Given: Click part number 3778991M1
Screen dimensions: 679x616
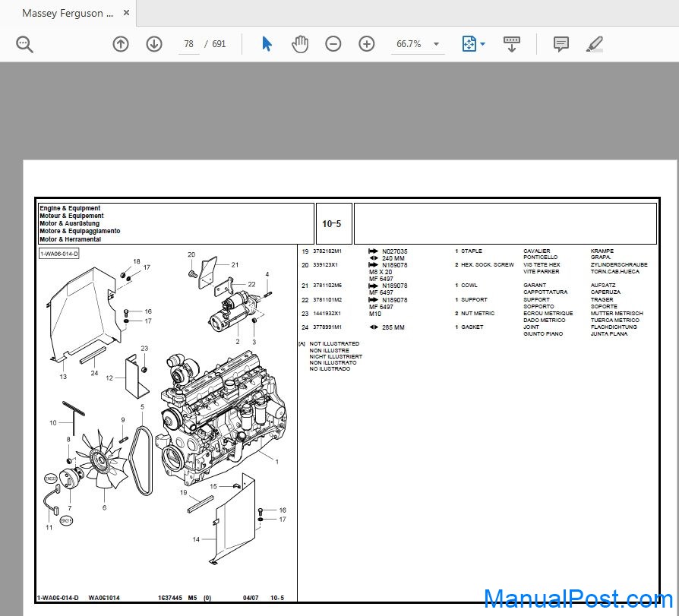Looking at the screenshot, I should click(327, 327).
